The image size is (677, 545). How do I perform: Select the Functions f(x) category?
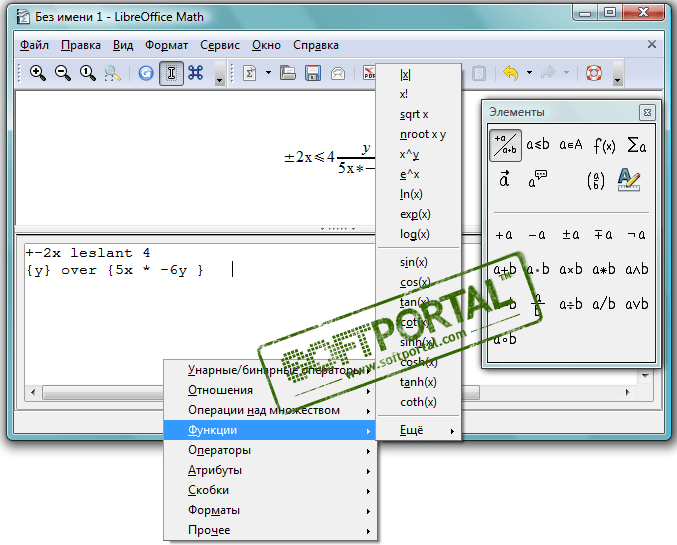point(604,146)
